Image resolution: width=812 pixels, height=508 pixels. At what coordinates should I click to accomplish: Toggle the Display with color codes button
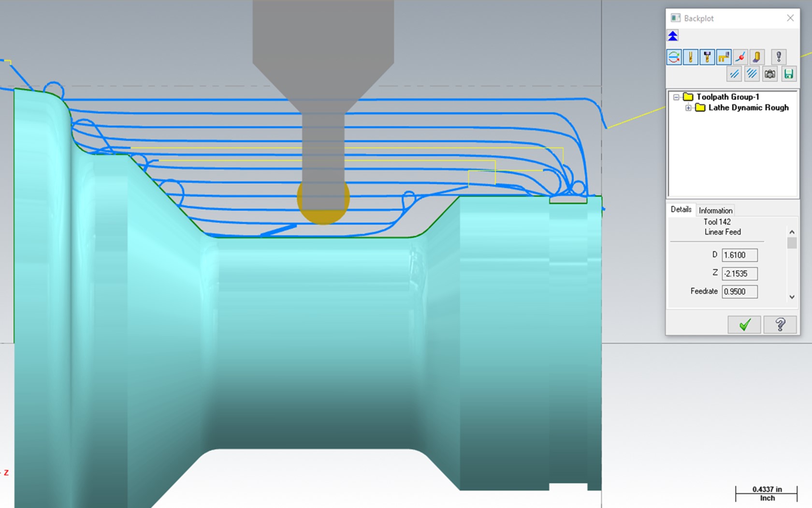(x=674, y=57)
